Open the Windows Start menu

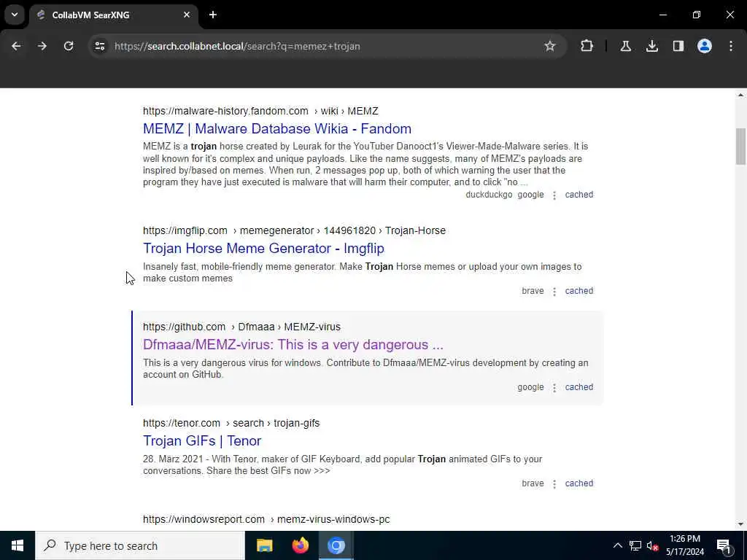tap(18, 545)
